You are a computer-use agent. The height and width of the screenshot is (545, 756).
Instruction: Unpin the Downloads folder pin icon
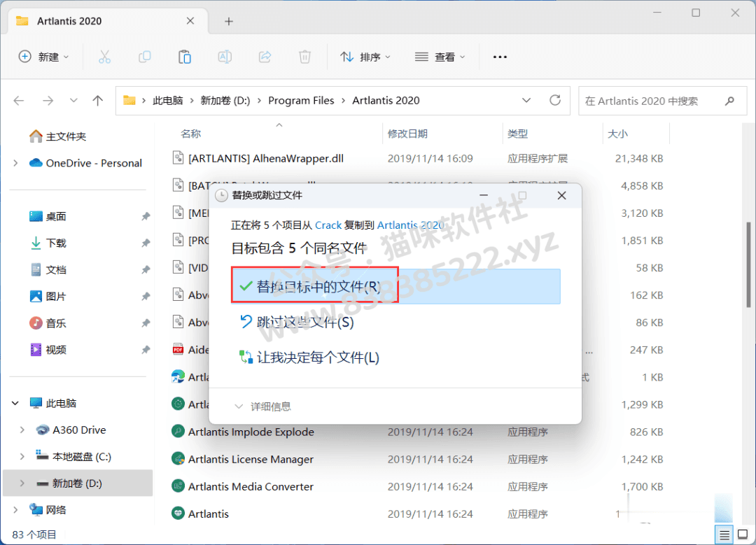tap(146, 243)
